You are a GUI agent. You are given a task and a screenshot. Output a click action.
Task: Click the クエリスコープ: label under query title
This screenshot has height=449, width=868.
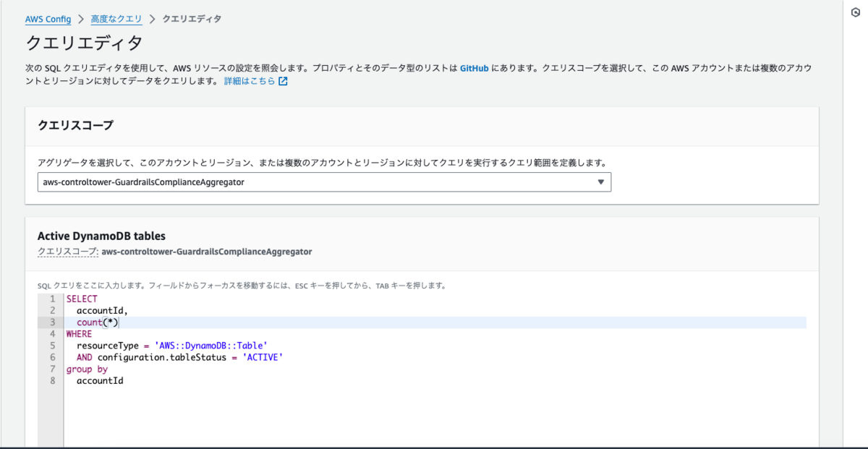[68, 252]
